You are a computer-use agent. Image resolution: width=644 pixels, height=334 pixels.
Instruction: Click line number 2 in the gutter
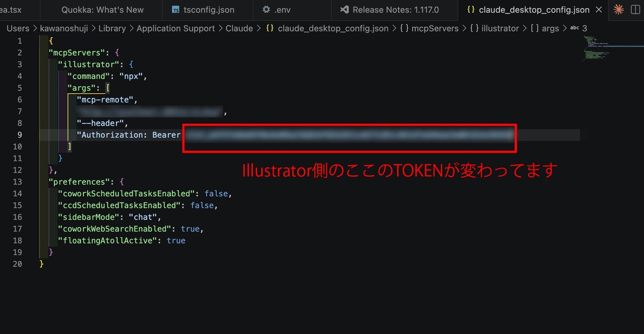point(20,53)
